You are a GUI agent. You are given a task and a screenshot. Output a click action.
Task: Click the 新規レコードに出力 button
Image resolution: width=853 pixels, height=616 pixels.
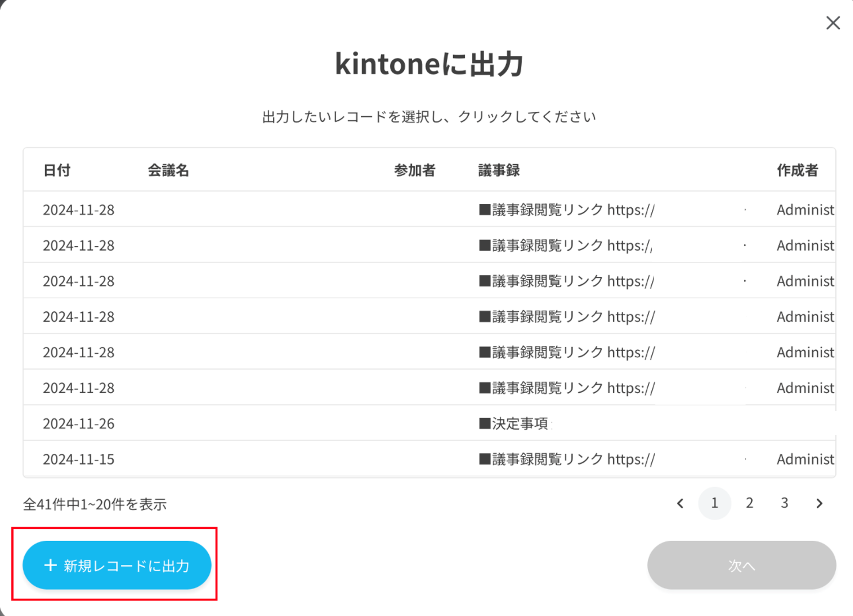117,565
